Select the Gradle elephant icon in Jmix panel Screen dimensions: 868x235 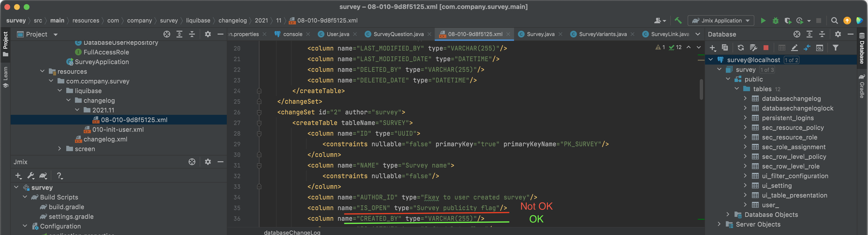click(44, 176)
